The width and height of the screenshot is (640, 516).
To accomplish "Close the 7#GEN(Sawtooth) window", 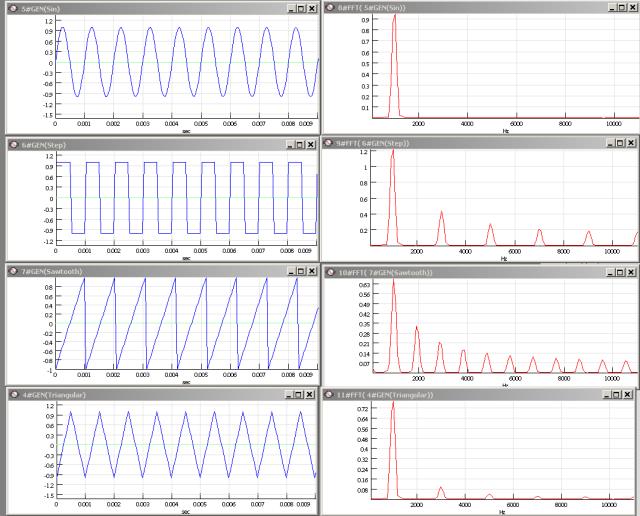I will pos(312,271).
